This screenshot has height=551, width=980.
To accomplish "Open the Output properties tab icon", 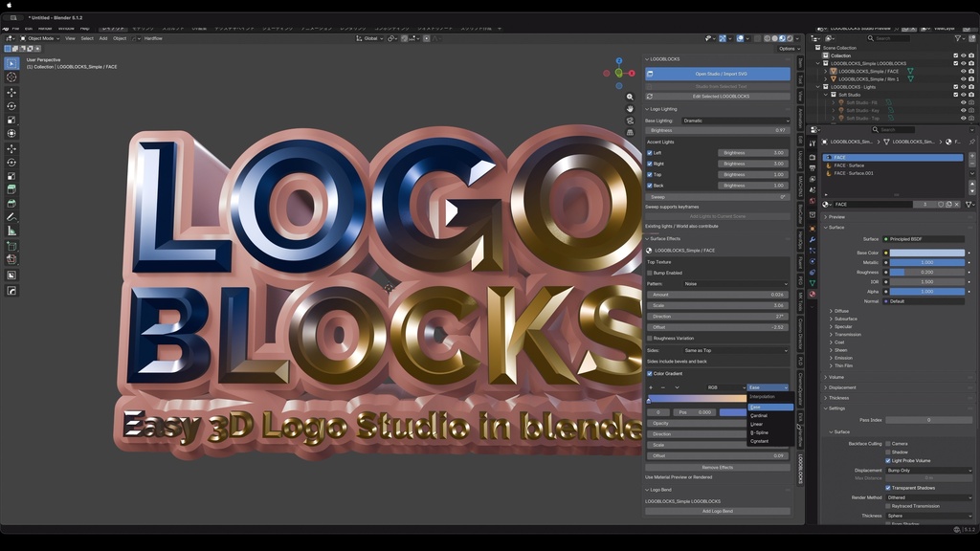I will 812,168.
